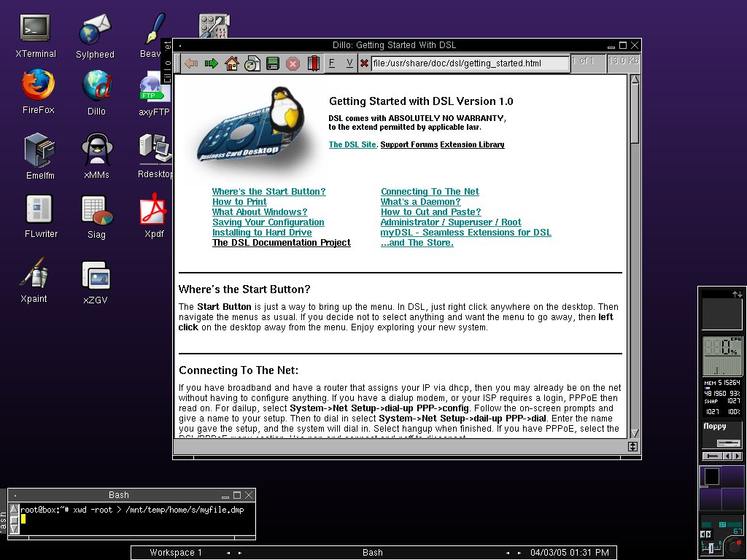Select first workspace in dock pager
Screen dimensions: 747x560
coord(711,477)
